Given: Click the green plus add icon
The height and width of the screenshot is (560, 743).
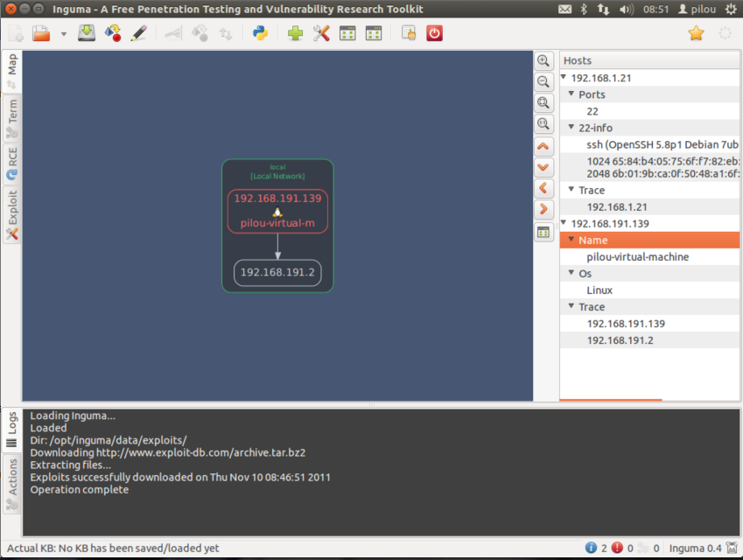Looking at the screenshot, I should [x=296, y=33].
